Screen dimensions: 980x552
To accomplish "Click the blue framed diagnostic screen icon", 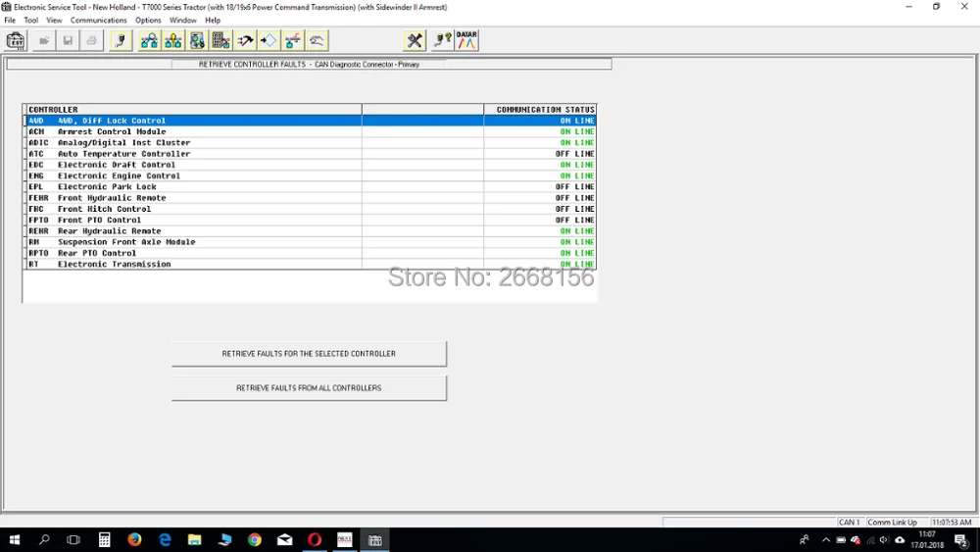I will pos(197,41).
